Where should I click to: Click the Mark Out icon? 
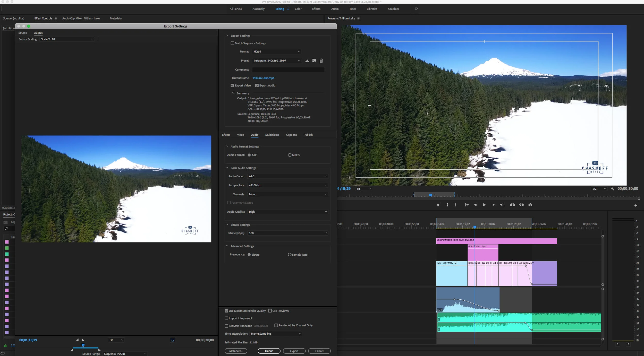(455, 205)
